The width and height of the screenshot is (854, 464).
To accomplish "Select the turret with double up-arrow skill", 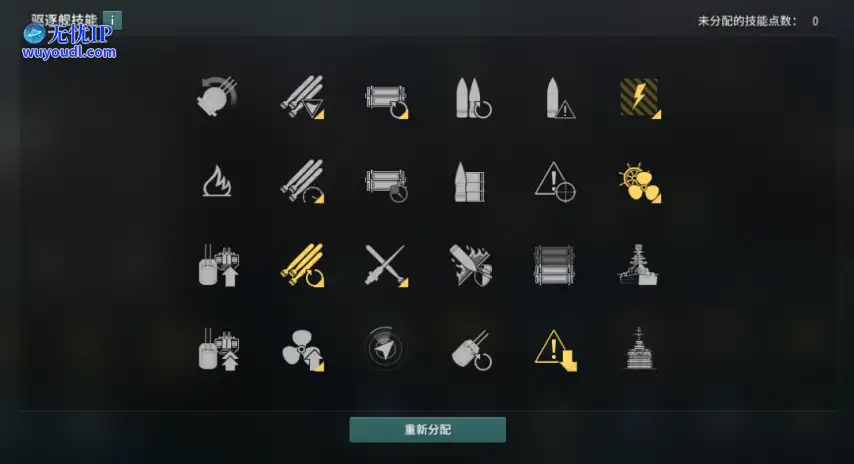I will coord(219,350).
